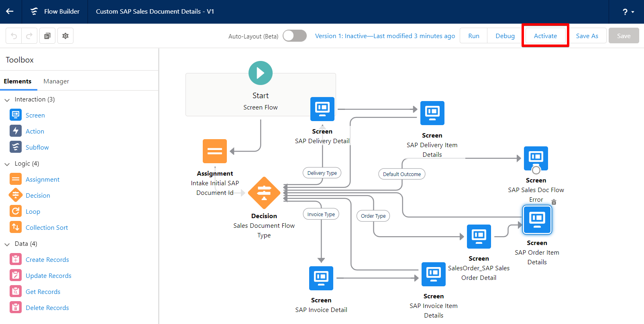The width and height of the screenshot is (644, 324).
Task: Select the SAP Delivery Detail screen node
Action: pyautogui.click(x=322, y=109)
